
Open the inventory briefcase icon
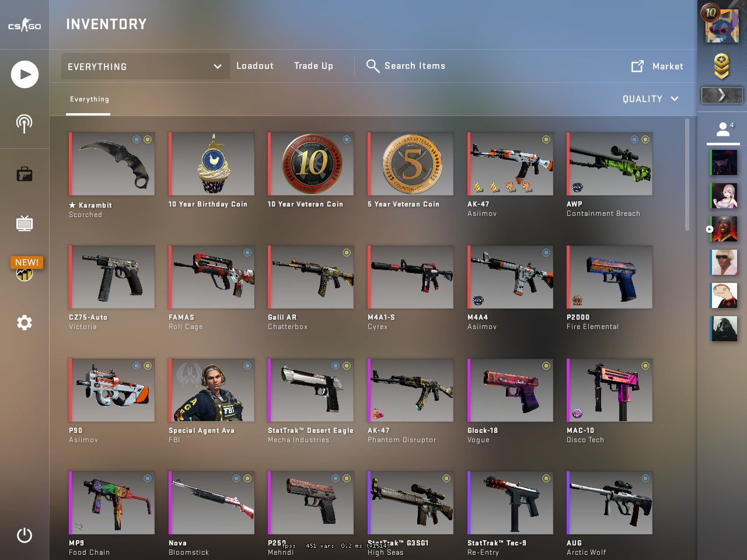pos(25,174)
